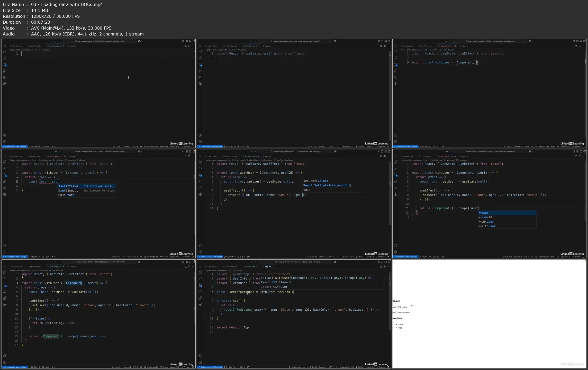Close App.jsx tab in bottom-middle frame
The image size is (588, 370).
click(x=275, y=267)
